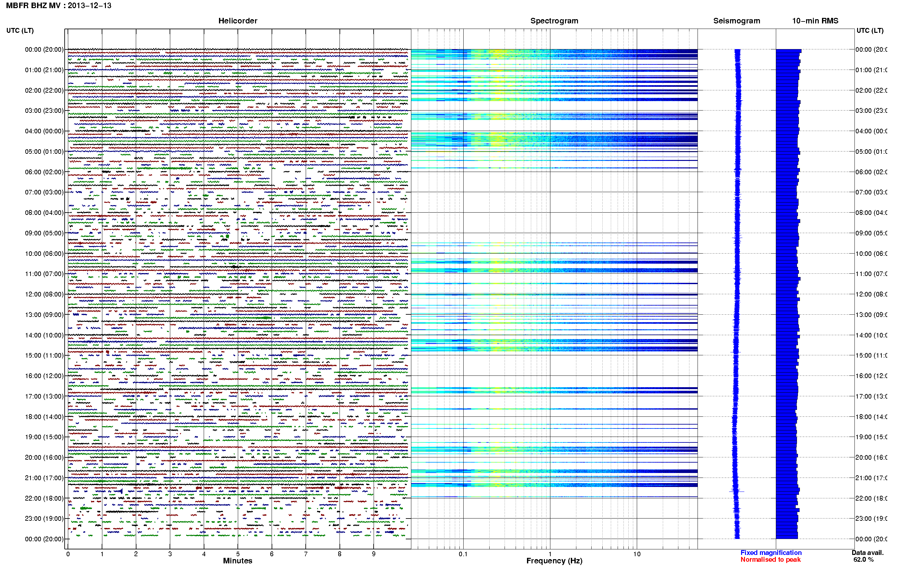This screenshot has width=924, height=578.
Task: Select left-axis time label 17:00 (13:00)
Action: click(44, 396)
